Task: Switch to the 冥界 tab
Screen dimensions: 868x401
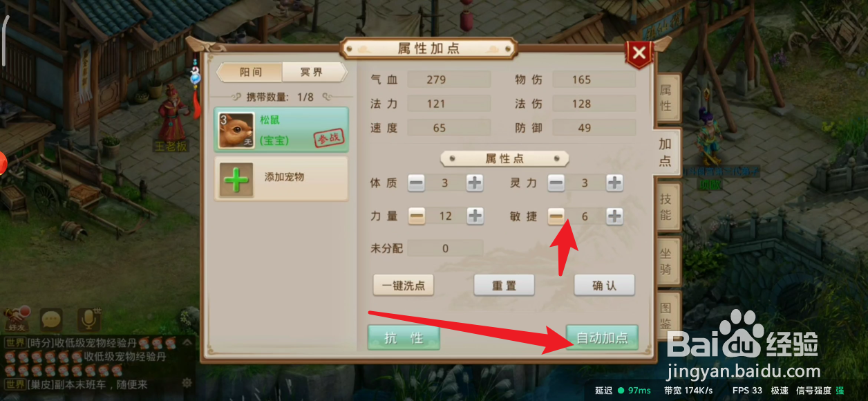Action: 313,73
